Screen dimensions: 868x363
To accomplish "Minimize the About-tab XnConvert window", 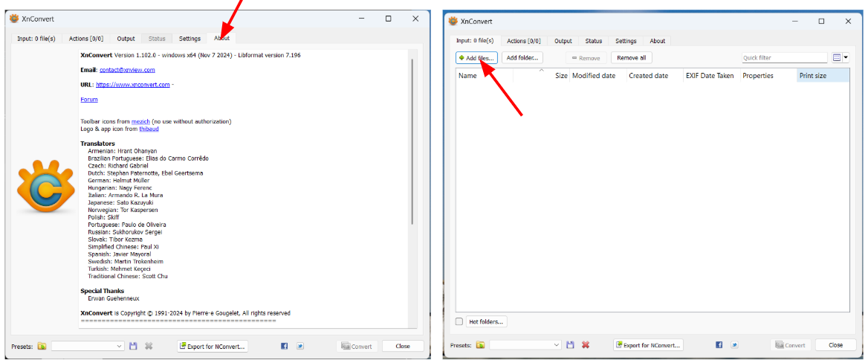I will pos(361,19).
